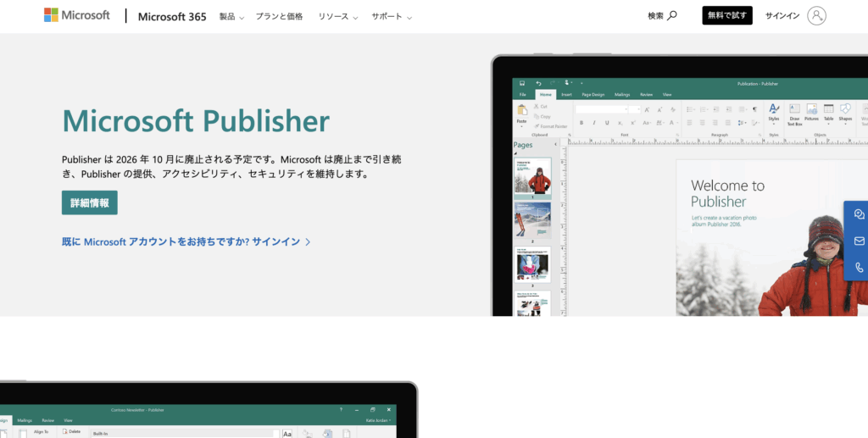Select the Page Design ribbon tab
This screenshot has height=438, width=868.
(593, 95)
